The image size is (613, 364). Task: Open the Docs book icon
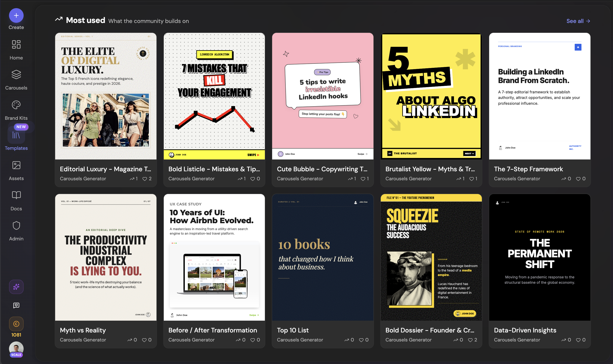tap(16, 195)
